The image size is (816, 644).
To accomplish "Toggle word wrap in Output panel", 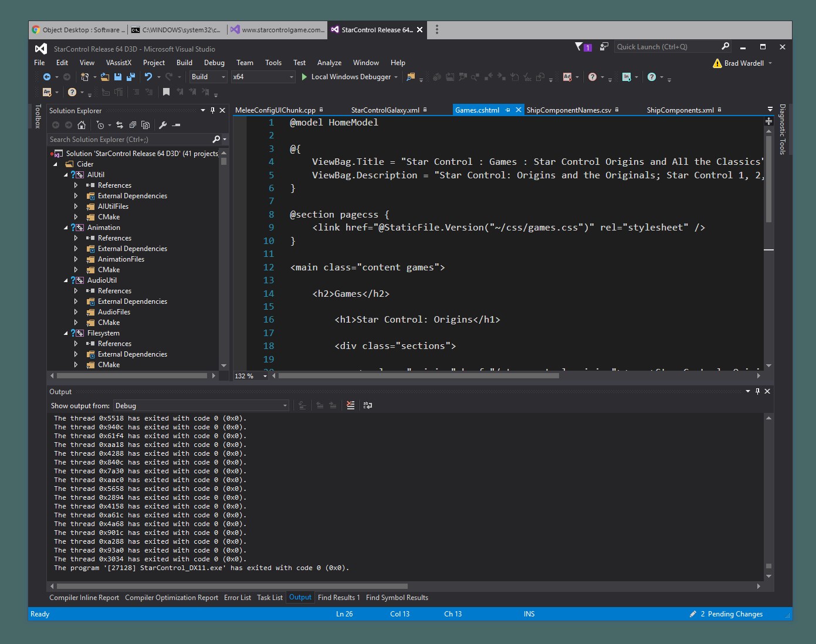I will pyautogui.click(x=368, y=405).
